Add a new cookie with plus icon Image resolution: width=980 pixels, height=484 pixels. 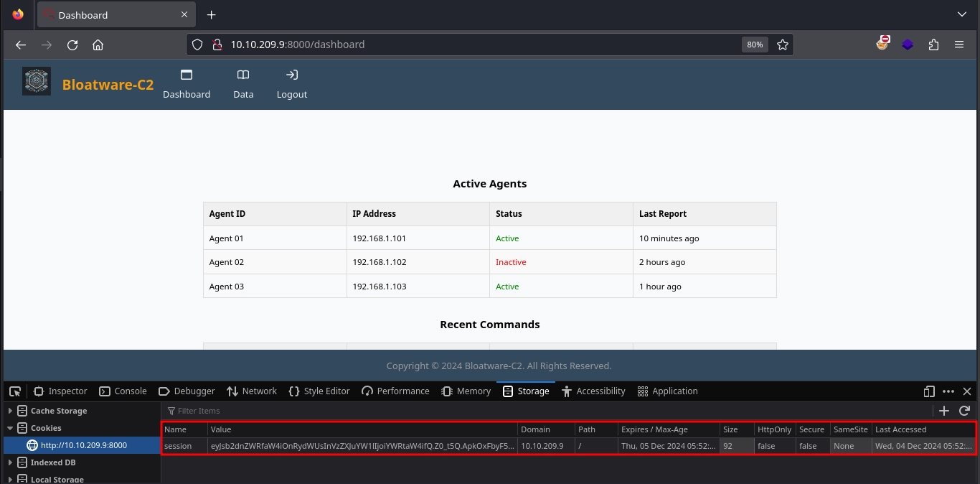944,411
